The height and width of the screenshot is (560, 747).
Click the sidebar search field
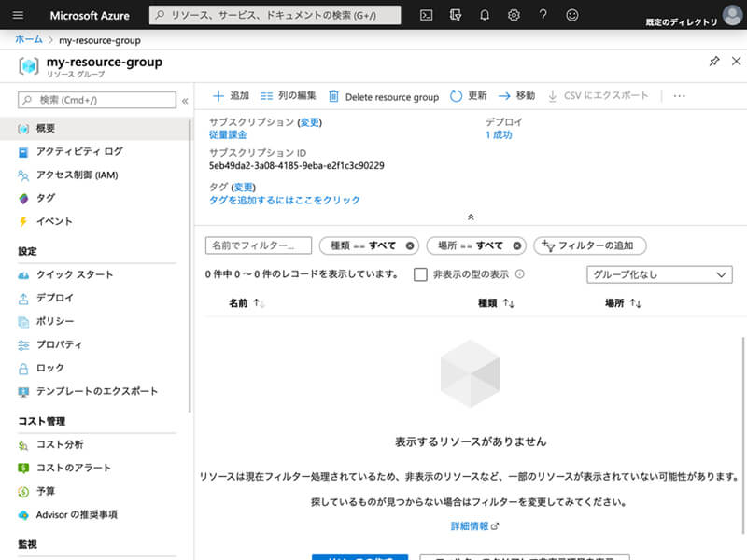tap(97, 100)
